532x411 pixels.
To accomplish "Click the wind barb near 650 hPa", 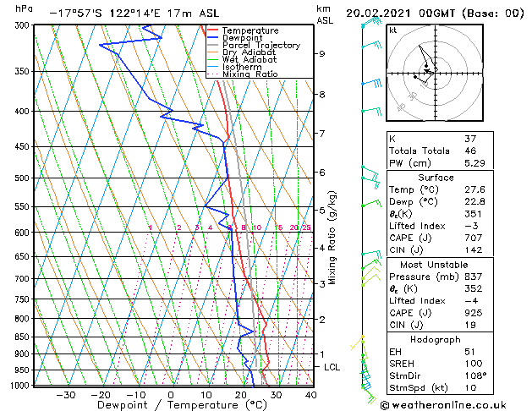I will [x=371, y=254].
